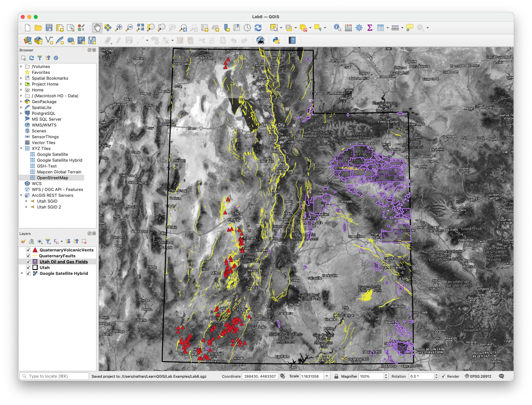Launch the MetaSearch catalog client icon
This screenshot has height=405, width=532.
point(260,40)
